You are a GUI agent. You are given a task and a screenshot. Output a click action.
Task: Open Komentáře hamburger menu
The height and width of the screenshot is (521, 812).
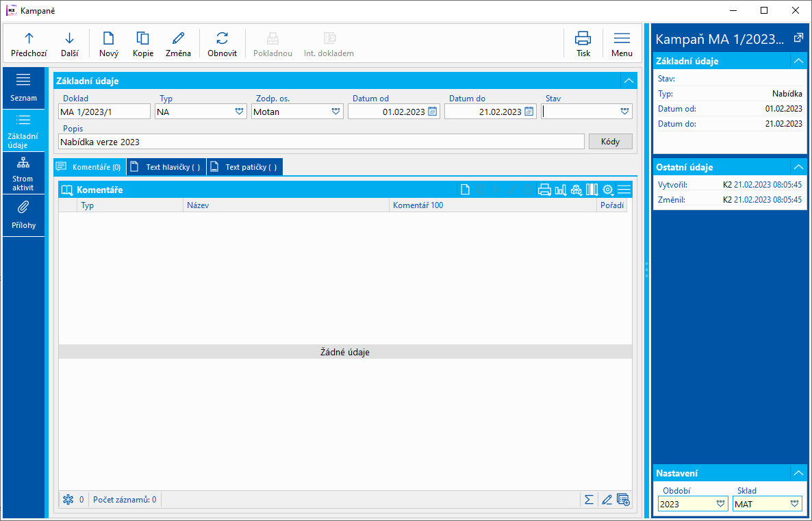624,190
